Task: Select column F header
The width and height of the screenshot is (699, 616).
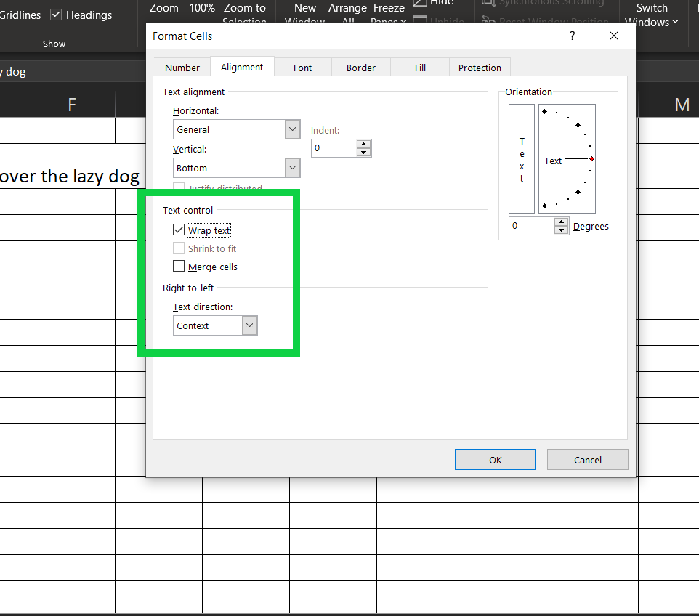Action: [71, 105]
